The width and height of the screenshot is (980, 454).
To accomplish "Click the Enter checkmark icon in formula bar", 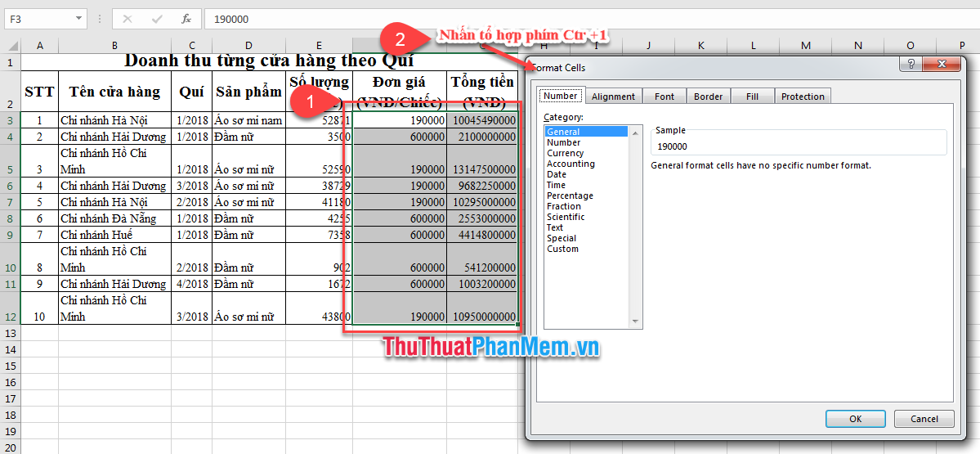I will [157, 19].
